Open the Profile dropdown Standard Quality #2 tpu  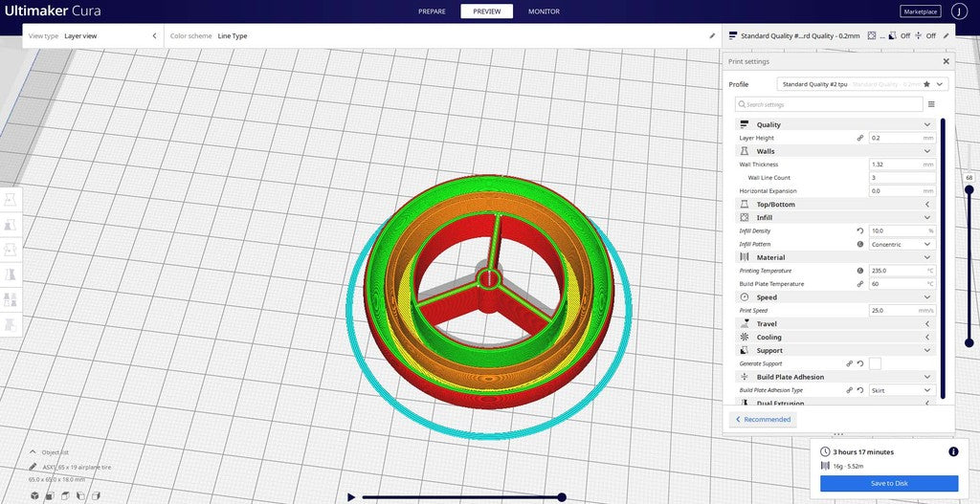(862, 84)
